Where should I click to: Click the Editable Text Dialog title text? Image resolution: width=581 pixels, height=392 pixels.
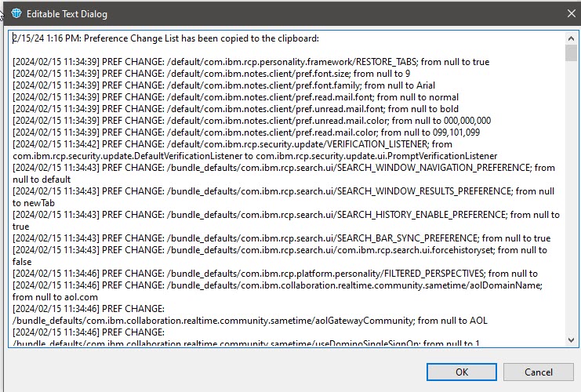coord(67,14)
